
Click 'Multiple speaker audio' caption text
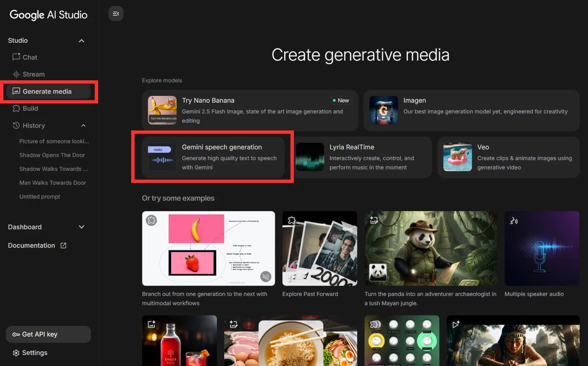(x=534, y=294)
